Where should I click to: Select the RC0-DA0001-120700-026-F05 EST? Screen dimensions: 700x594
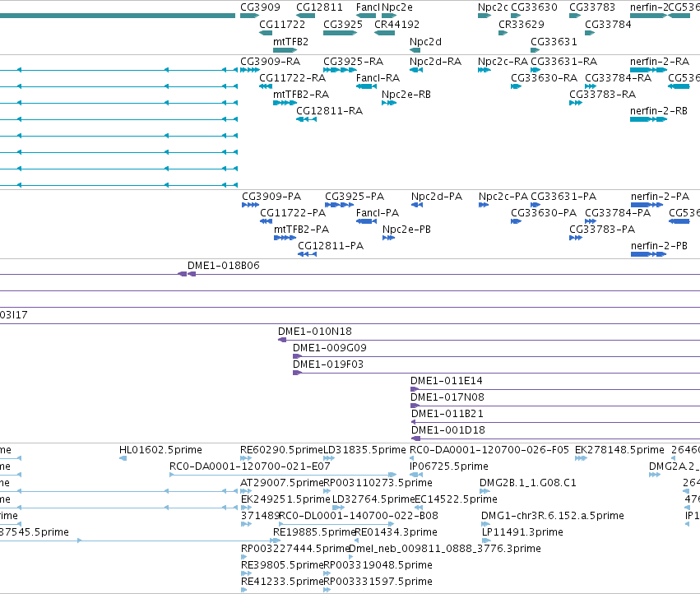[411, 458]
